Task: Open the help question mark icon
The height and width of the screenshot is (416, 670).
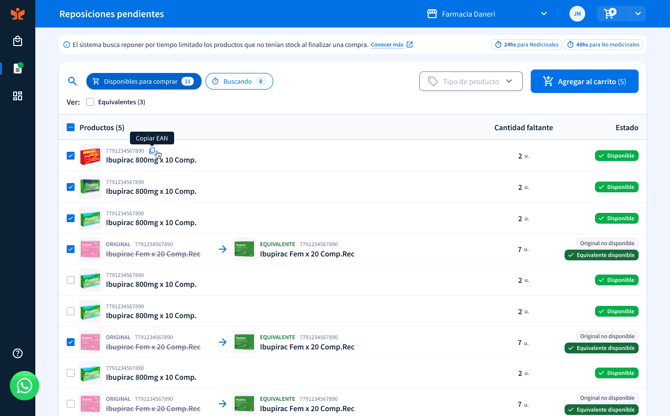Action: (18, 353)
